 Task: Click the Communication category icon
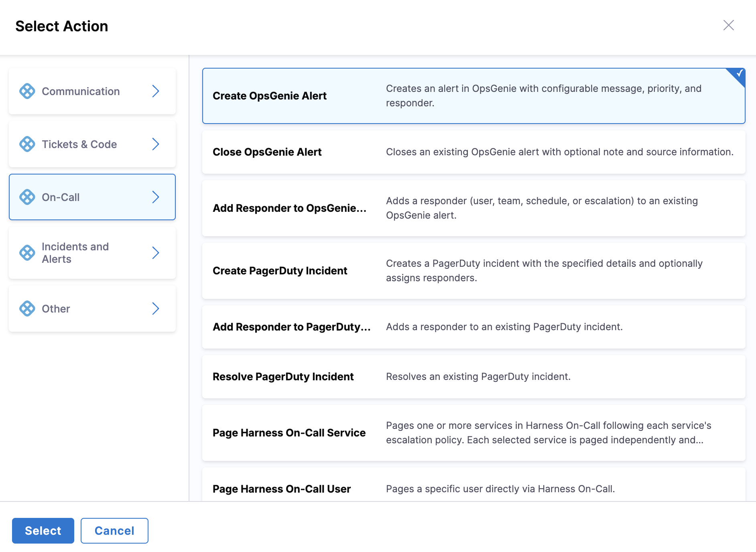point(27,91)
